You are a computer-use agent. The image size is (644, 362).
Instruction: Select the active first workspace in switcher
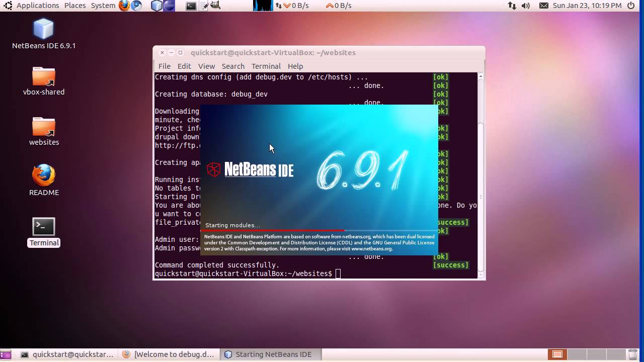click(x=557, y=354)
